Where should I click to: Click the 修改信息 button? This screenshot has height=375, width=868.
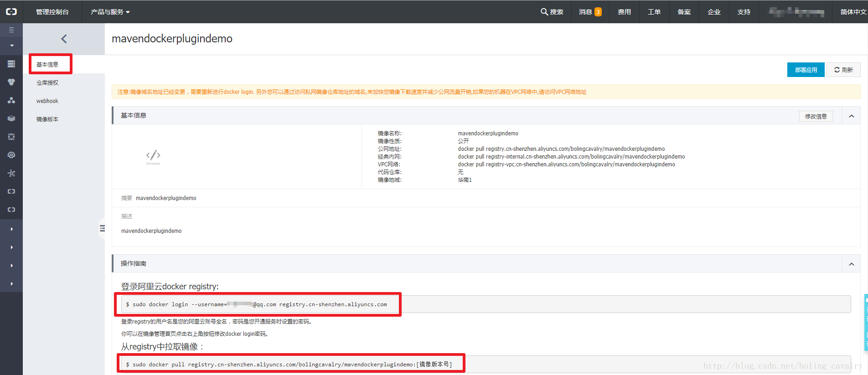816,116
